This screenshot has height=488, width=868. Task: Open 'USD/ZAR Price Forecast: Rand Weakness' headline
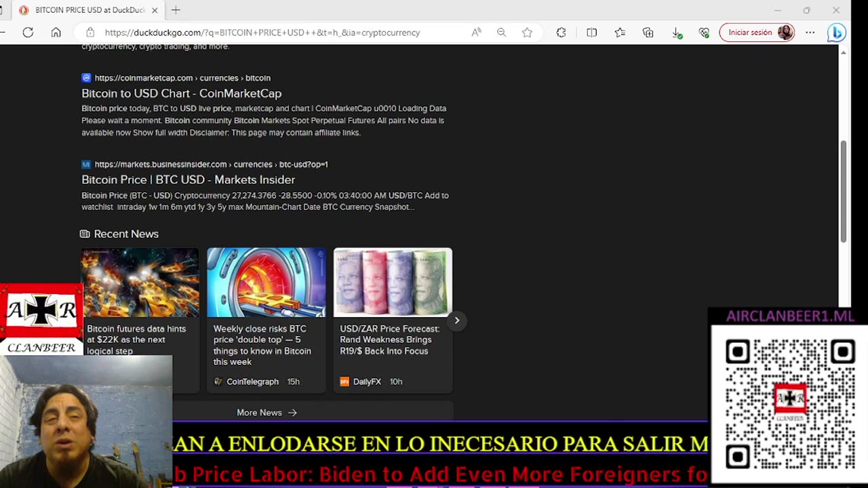coord(389,340)
